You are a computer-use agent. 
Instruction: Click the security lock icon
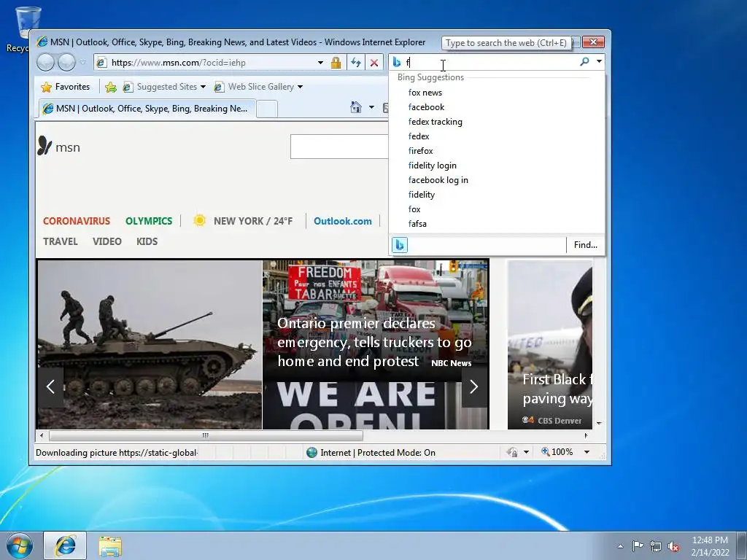tap(336, 63)
